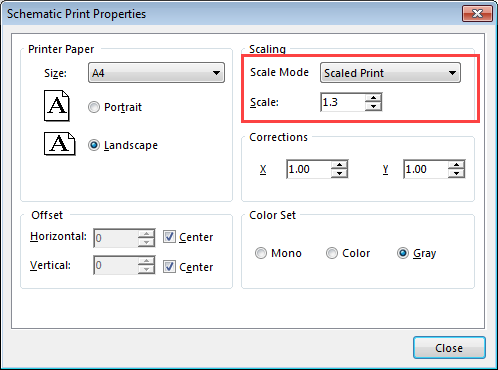498x370 pixels.
Task: Click the Printer Paper group label
Action: tap(61, 49)
